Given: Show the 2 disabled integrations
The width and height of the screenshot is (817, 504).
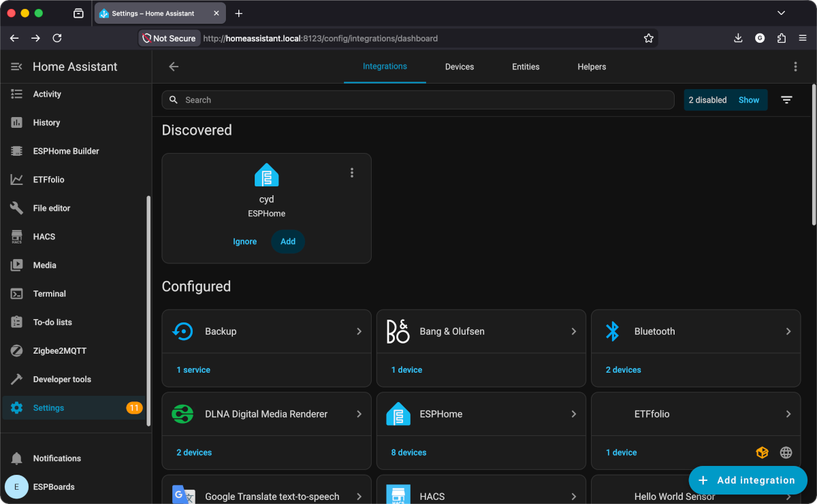Looking at the screenshot, I should coord(749,100).
